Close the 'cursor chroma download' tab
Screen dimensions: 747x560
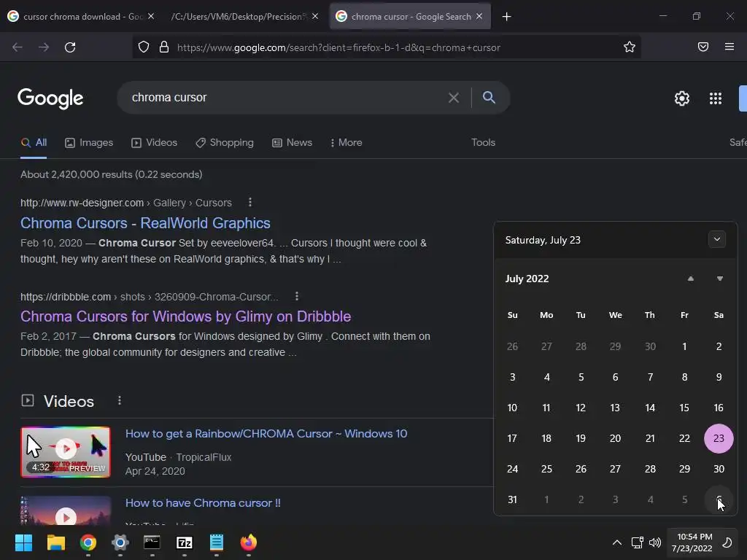pyautogui.click(x=151, y=16)
